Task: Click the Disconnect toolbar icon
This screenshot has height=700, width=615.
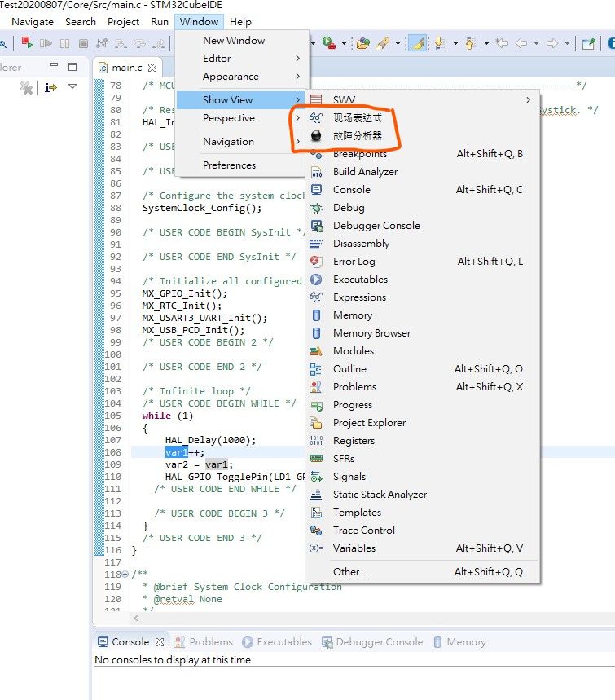Action: (102, 43)
